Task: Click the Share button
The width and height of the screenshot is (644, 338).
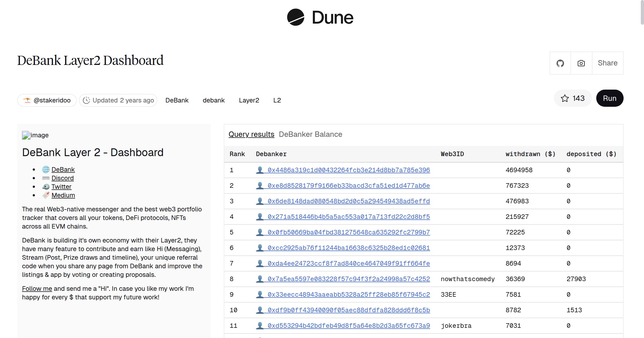Action: coord(607,63)
